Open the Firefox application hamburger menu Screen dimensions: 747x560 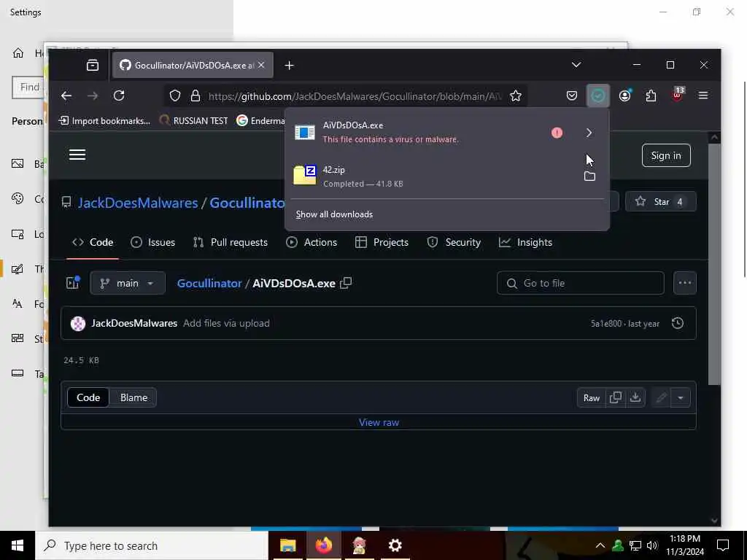coord(703,96)
